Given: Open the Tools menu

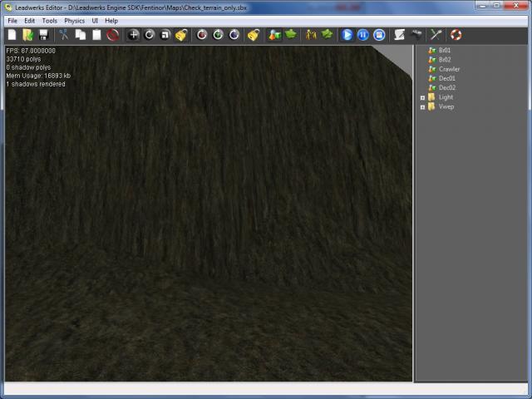Looking at the screenshot, I should click(50, 20).
